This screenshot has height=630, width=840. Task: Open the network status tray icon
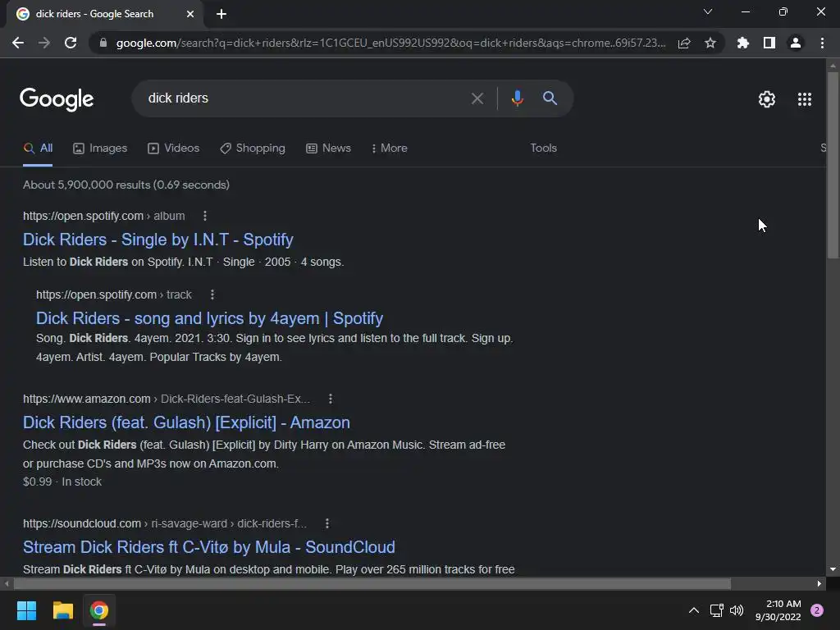pyautogui.click(x=716, y=610)
